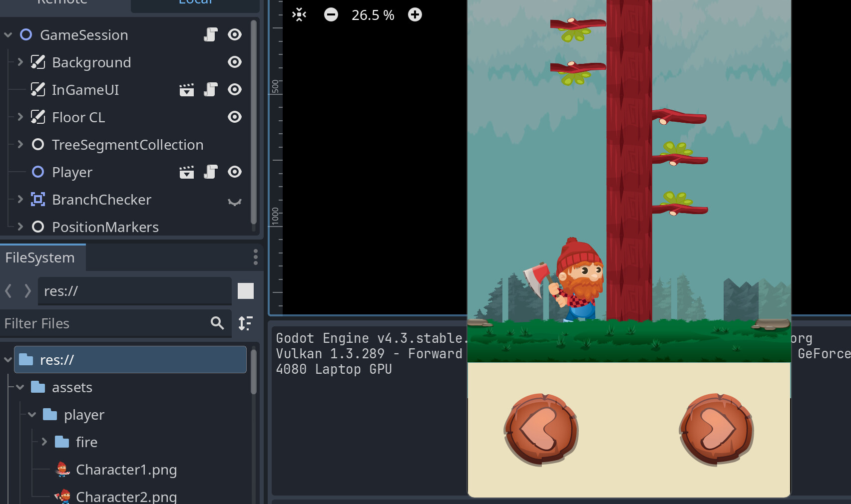Hide the GameSession root node

(x=235, y=34)
